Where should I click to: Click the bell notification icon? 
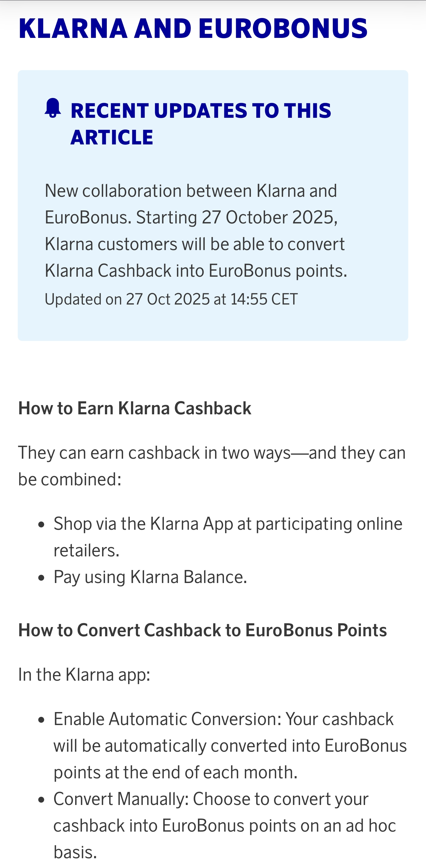coord(53,108)
